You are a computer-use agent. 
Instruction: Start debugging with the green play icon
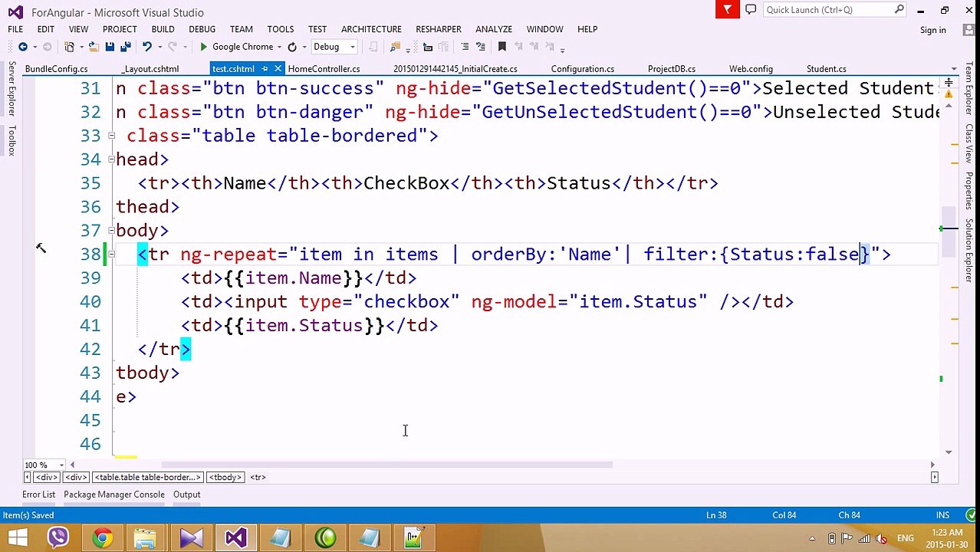pyautogui.click(x=203, y=47)
